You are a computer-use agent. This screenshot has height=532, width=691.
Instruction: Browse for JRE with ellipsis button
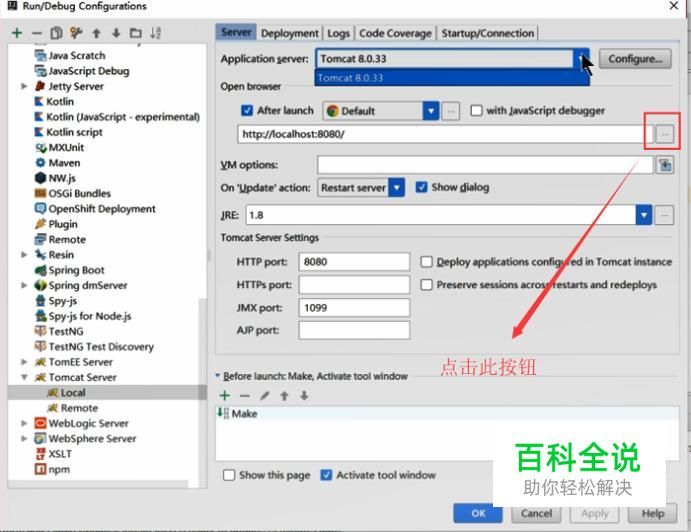click(665, 215)
